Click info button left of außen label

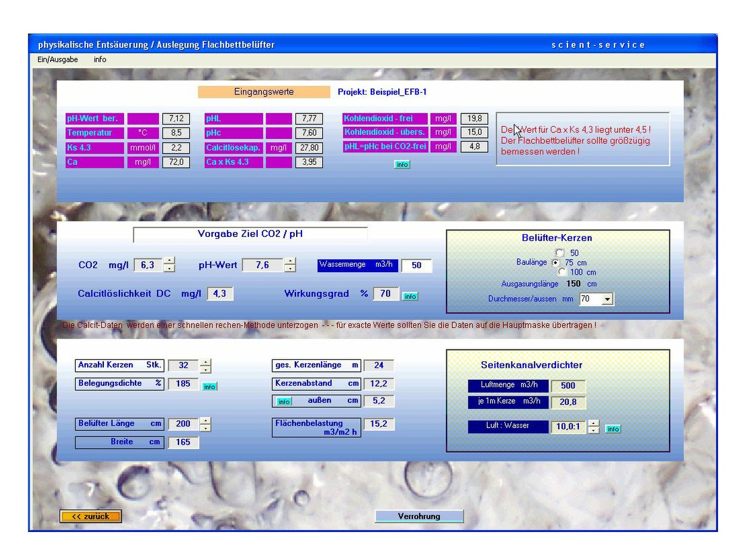tap(284, 402)
